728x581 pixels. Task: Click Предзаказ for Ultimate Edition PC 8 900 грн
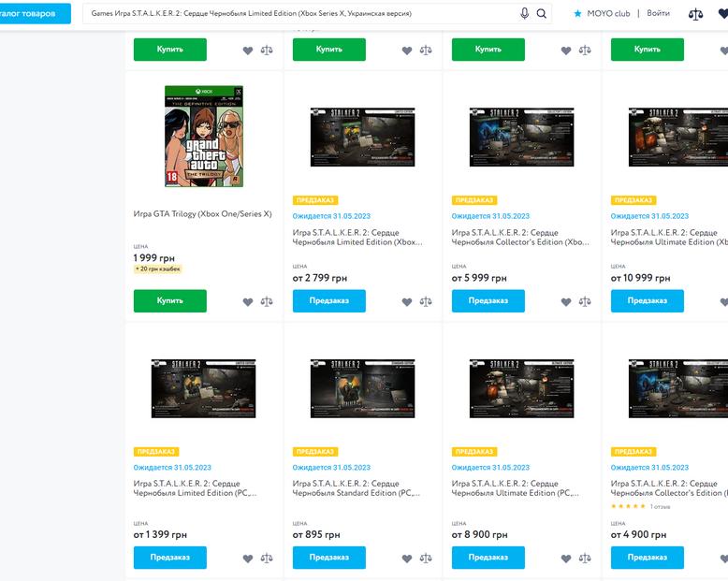click(x=488, y=558)
